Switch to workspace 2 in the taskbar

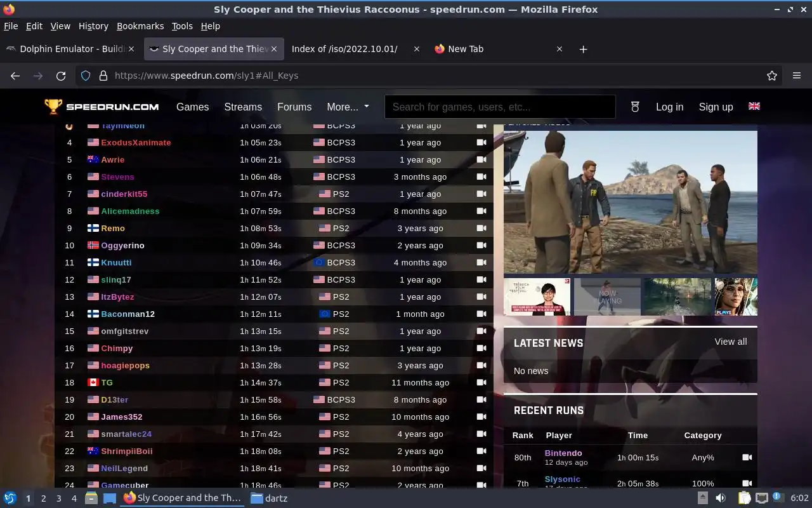tap(43, 498)
